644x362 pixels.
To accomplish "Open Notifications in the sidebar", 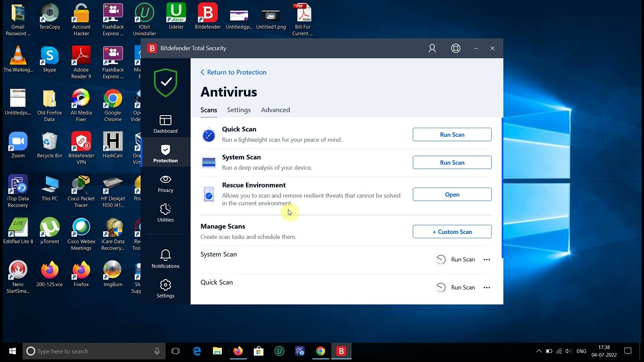I will coord(166,259).
